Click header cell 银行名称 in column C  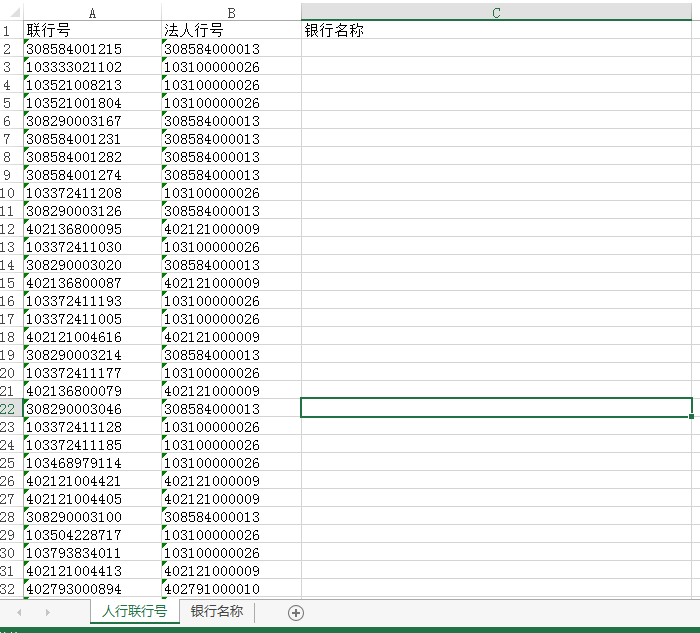496,30
